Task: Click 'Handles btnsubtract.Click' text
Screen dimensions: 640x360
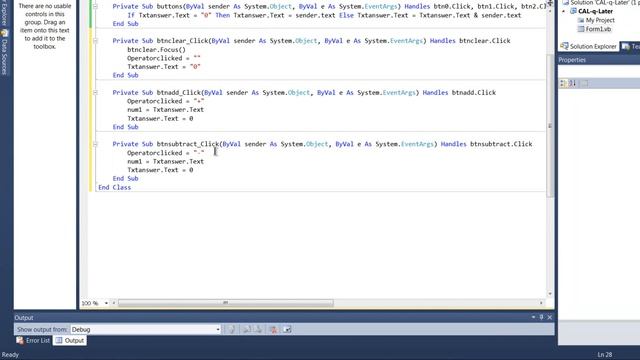Action: (487, 144)
